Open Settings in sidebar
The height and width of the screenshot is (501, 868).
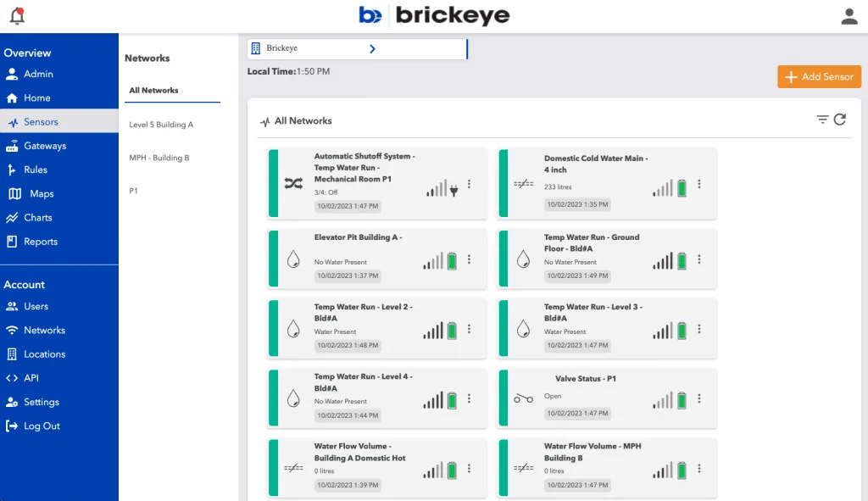(59, 402)
